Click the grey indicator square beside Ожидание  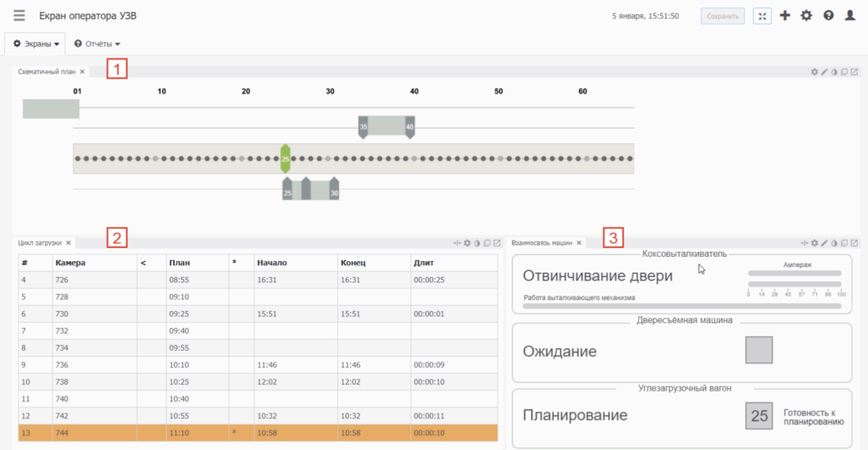(759, 350)
